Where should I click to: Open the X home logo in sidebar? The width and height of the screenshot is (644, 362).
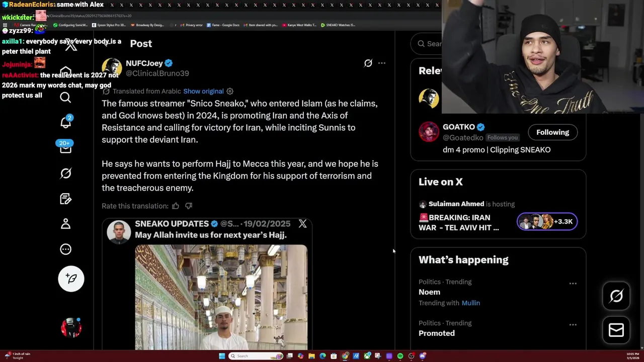[71, 46]
